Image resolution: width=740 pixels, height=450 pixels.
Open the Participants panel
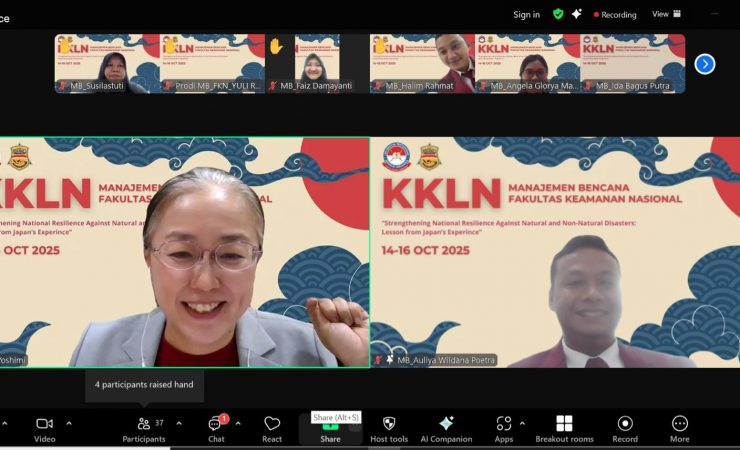tap(144, 428)
